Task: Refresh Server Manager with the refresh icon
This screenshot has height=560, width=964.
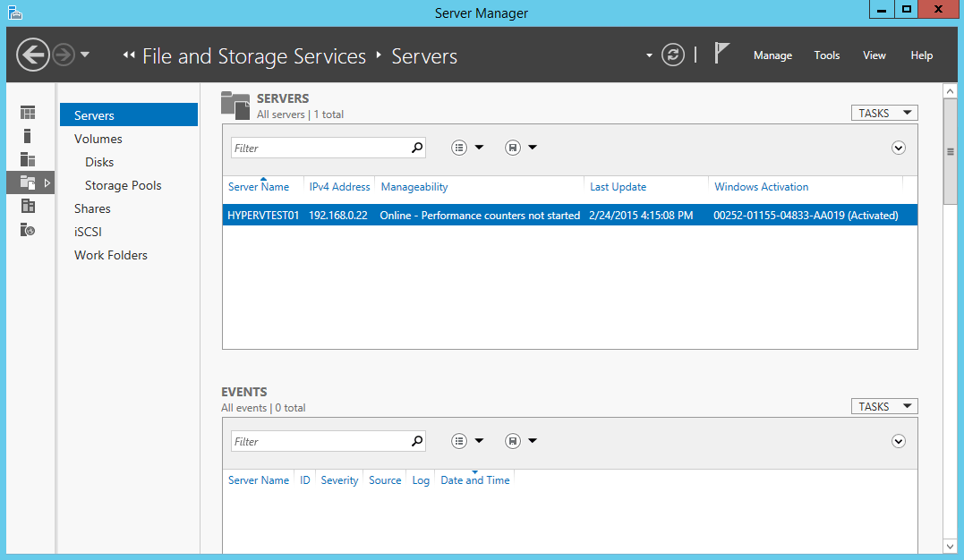Action: [672, 55]
